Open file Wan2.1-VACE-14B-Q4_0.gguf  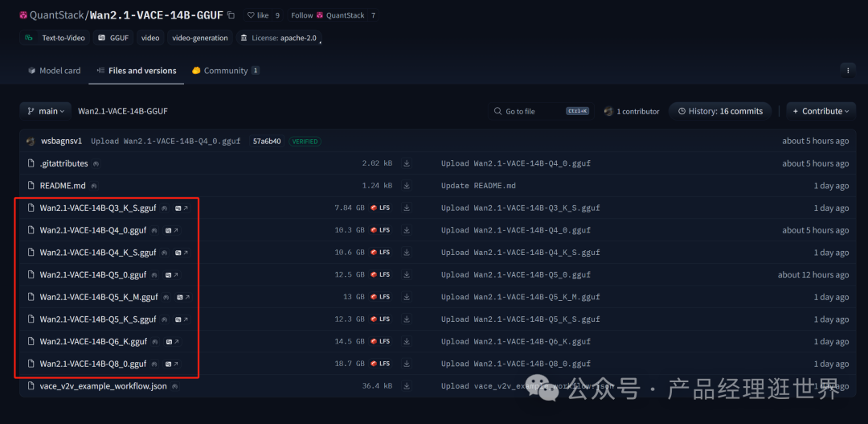click(93, 230)
